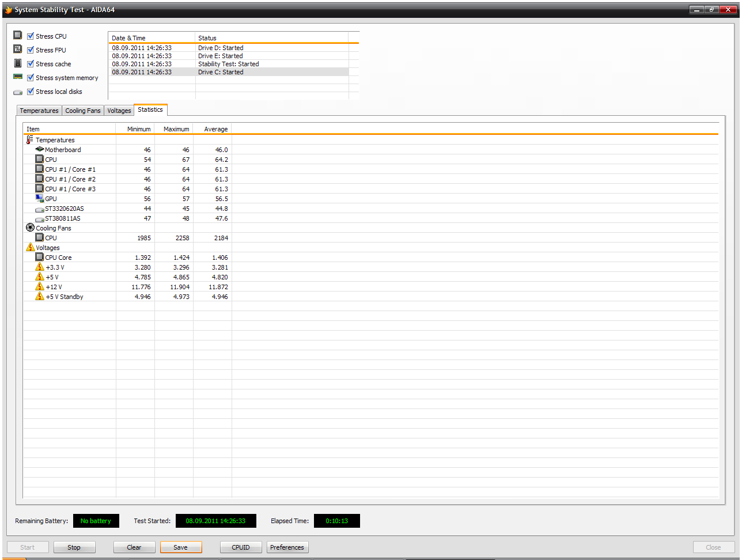Click the Cooling Fans fan icon in the list
The width and height of the screenshot is (742, 560).
pyautogui.click(x=30, y=228)
